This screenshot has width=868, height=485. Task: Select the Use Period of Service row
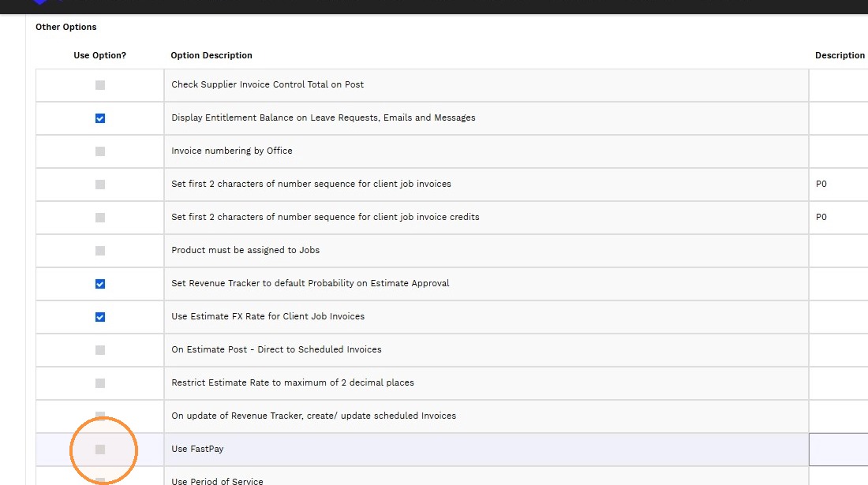(x=451, y=476)
